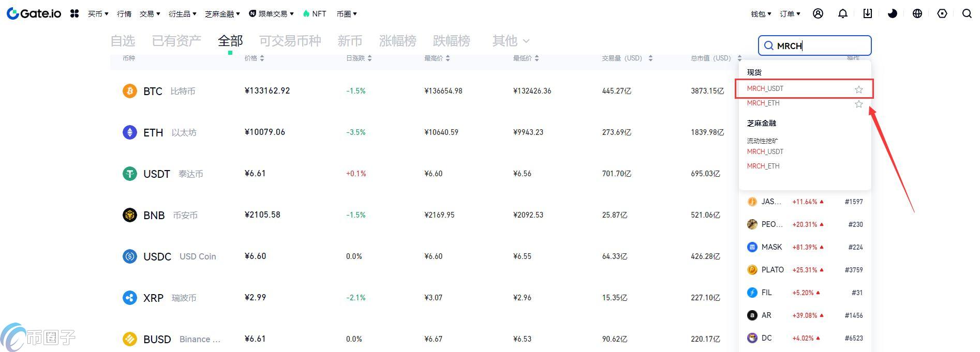Image resolution: width=980 pixels, height=352 pixels.
Task: Open the language globe icon
Action: click(917, 13)
